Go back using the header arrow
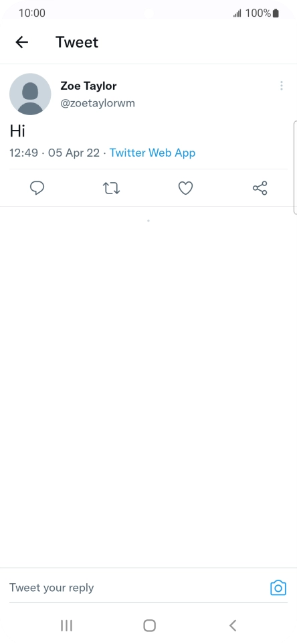The height and width of the screenshot is (644, 297). [x=22, y=42]
